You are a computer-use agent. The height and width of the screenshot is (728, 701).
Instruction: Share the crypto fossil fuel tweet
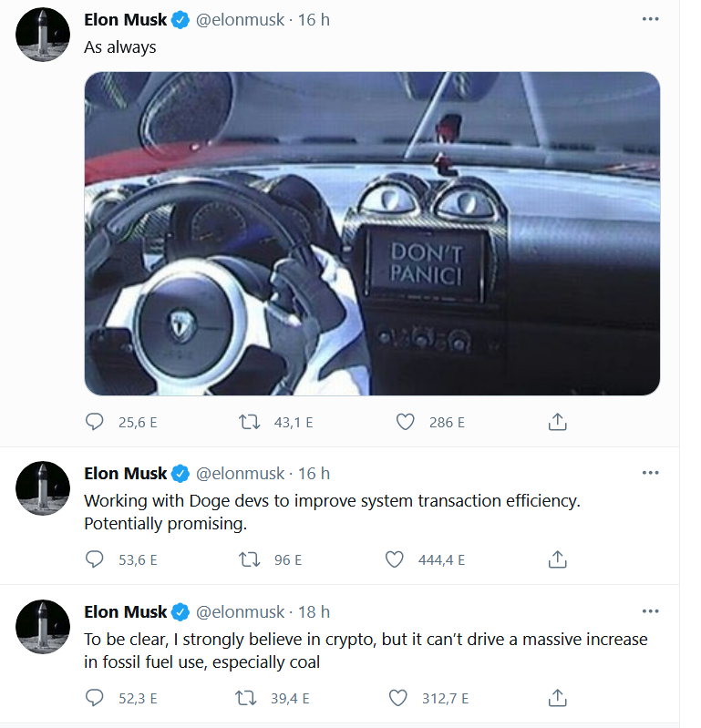pyautogui.click(x=558, y=698)
